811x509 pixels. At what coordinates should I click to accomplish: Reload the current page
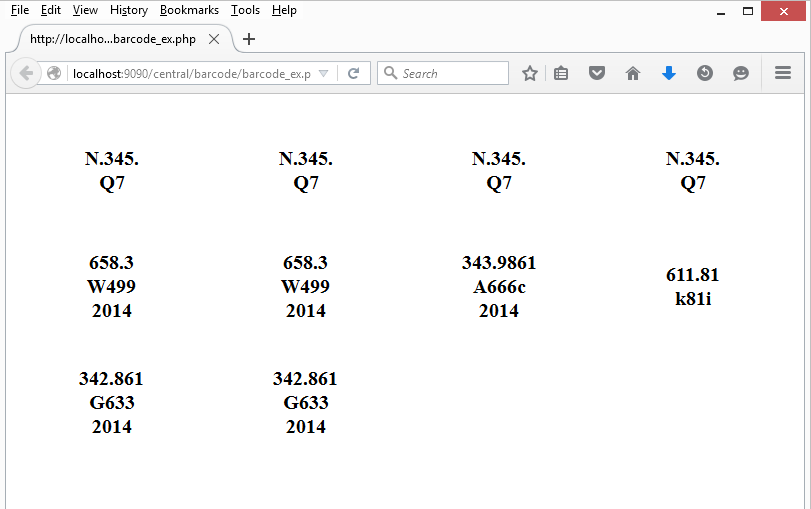[353, 73]
